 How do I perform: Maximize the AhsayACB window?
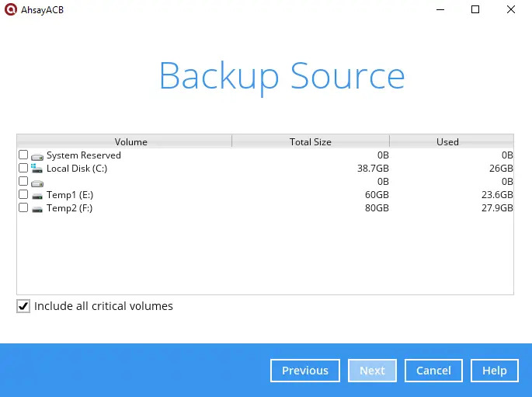click(475, 10)
